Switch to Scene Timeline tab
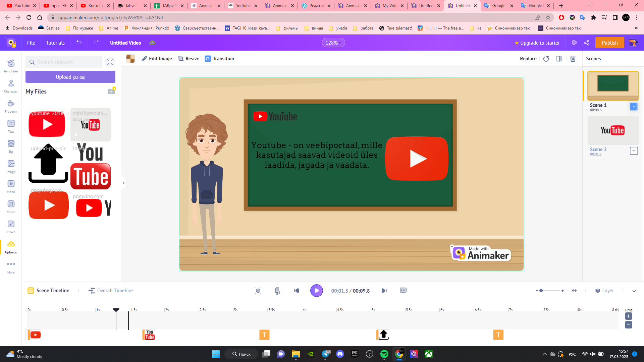This screenshot has width=644, height=362. [x=48, y=291]
